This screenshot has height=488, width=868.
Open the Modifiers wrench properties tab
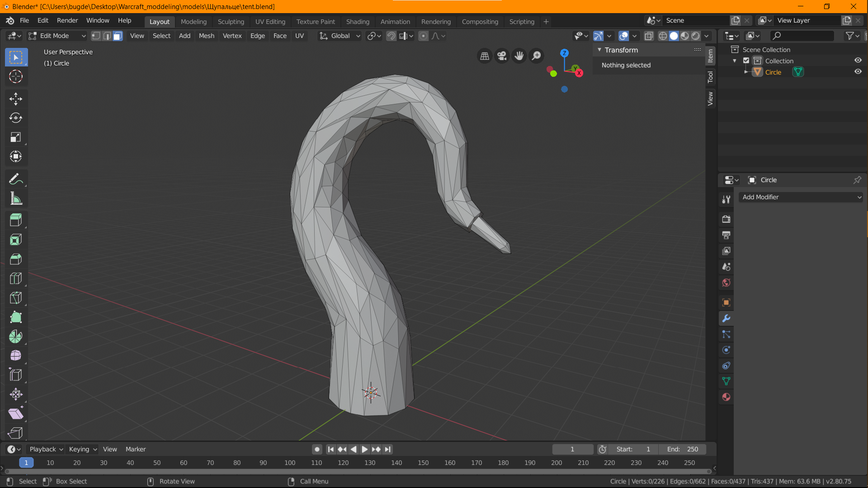point(726,319)
